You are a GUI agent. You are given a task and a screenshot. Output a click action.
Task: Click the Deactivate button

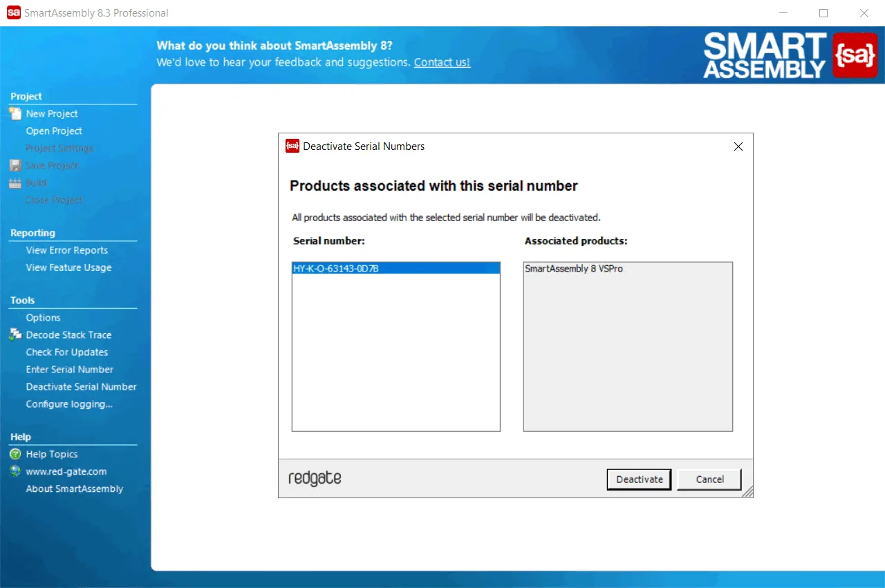[x=640, y=480]
